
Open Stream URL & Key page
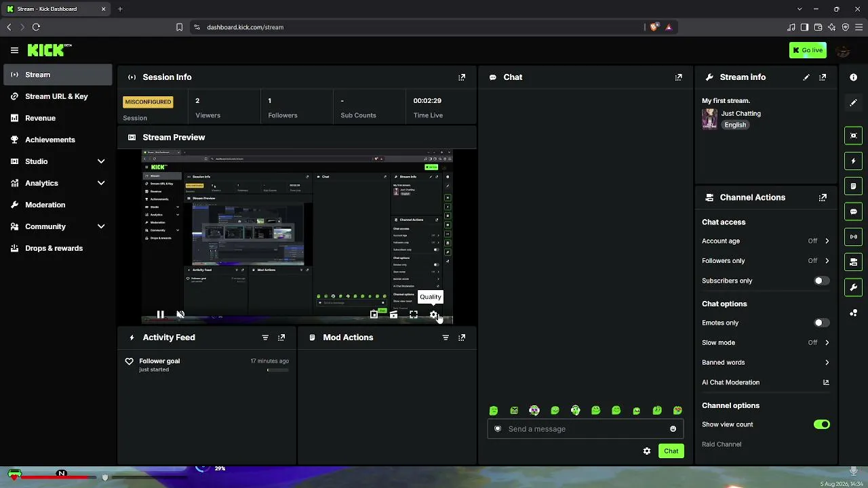pyautogui.click(x=58, y=96)
